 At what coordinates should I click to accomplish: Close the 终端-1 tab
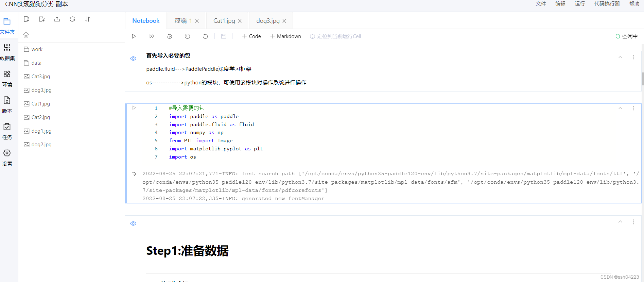pos(197,21)
